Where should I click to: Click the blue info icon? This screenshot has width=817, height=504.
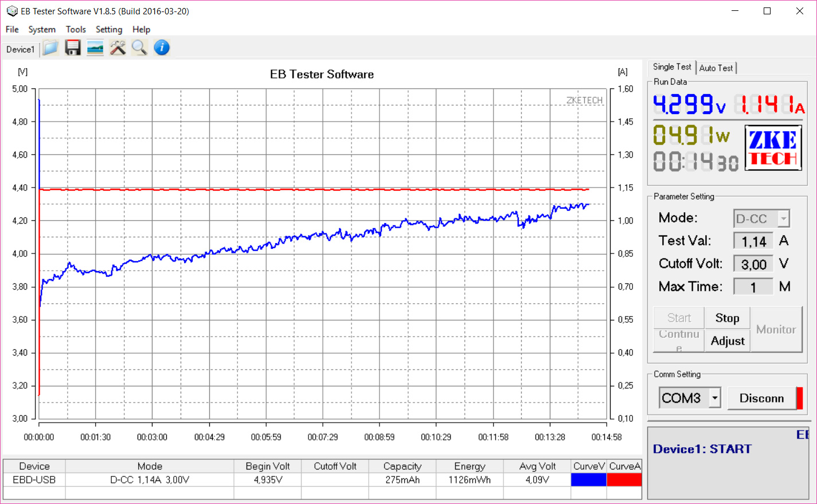(162, 48)
